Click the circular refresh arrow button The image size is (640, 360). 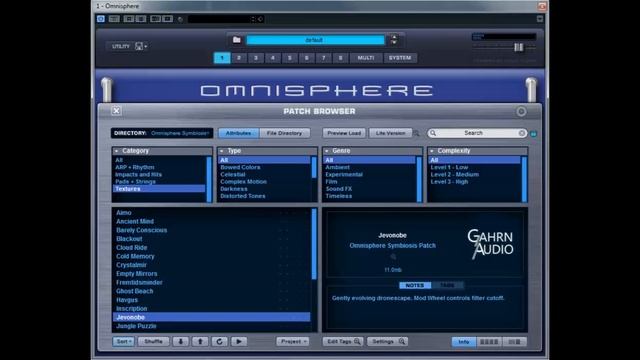coord(220,341)
